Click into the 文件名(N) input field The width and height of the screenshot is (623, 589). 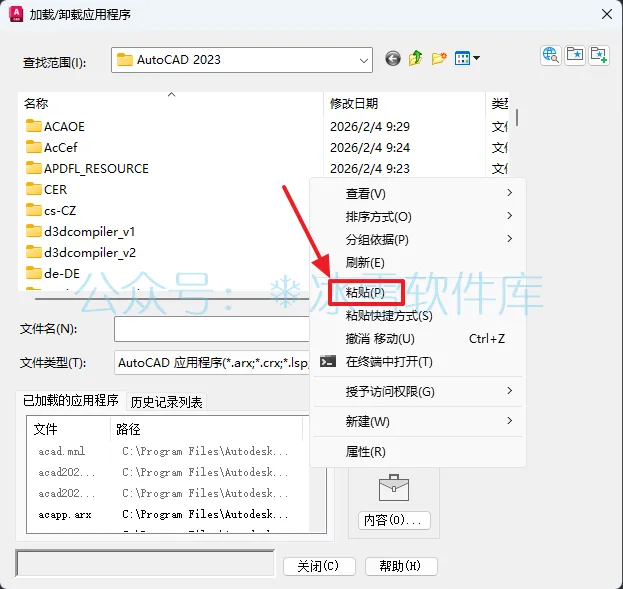(212, 329)
